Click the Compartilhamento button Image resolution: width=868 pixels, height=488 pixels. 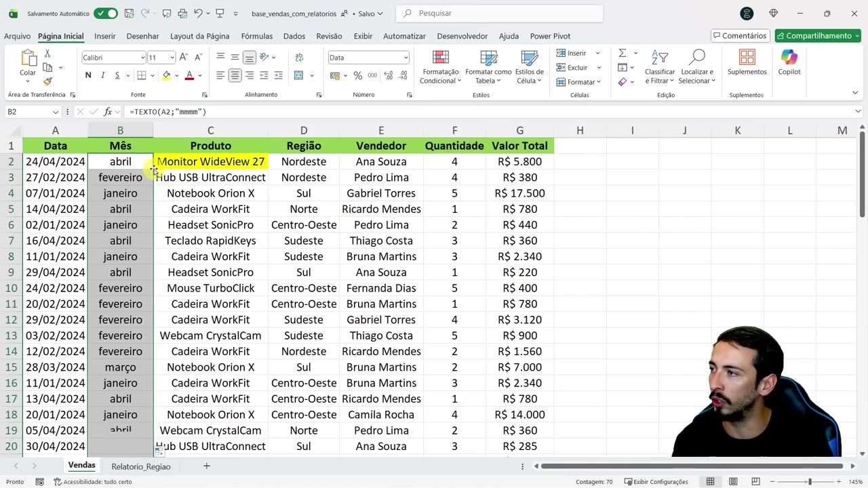click(818, 36)
